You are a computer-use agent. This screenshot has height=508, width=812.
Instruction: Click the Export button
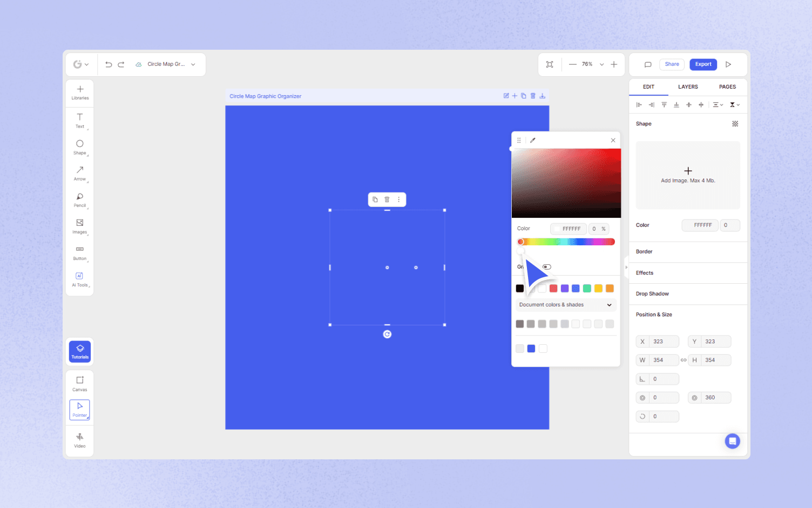[703, 64]
